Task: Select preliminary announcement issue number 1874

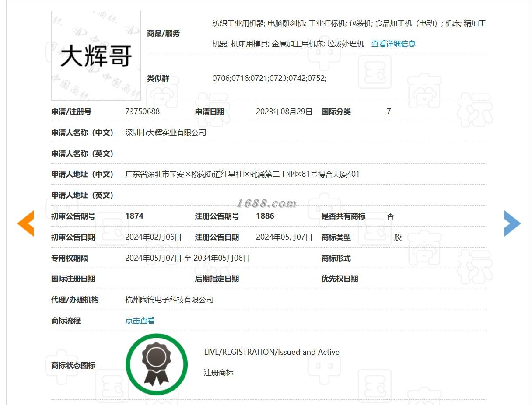Action: (134, 216)
